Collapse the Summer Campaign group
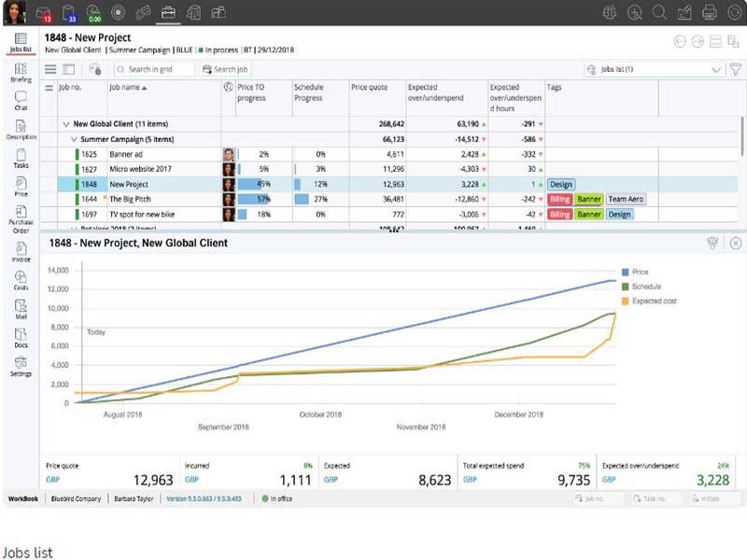 (x=75, y=139)
